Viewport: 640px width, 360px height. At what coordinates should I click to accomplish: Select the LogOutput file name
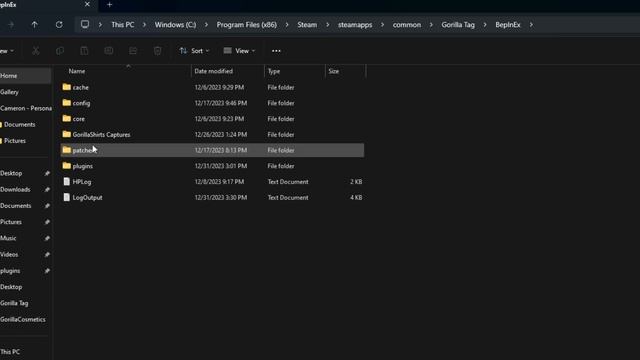pyautogui.click(x=87, y=198)
